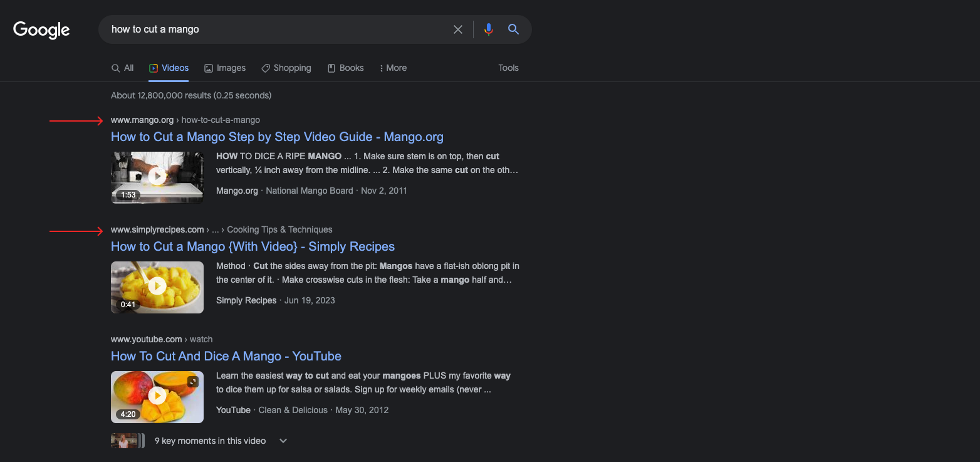
Task: Expand 9 key moments in this video
Action: click(283, 441)
